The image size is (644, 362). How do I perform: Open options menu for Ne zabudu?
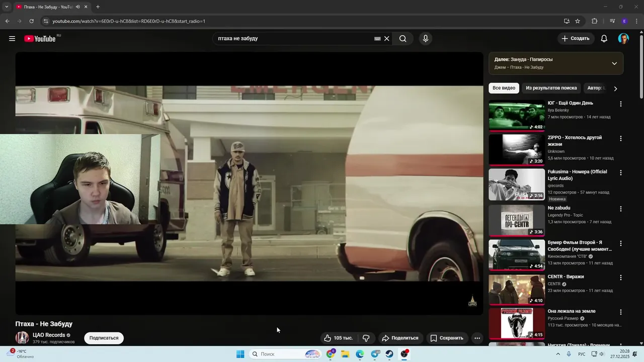point(620,209)
